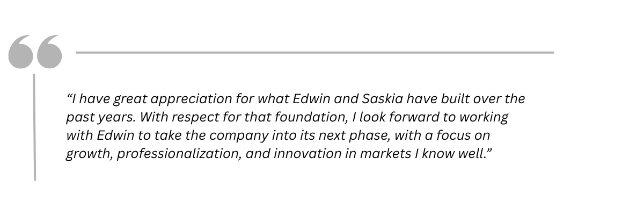The image size is (644, 215).
Task: Click the right half of the quotation mark graphic
Action: point(49,52)
